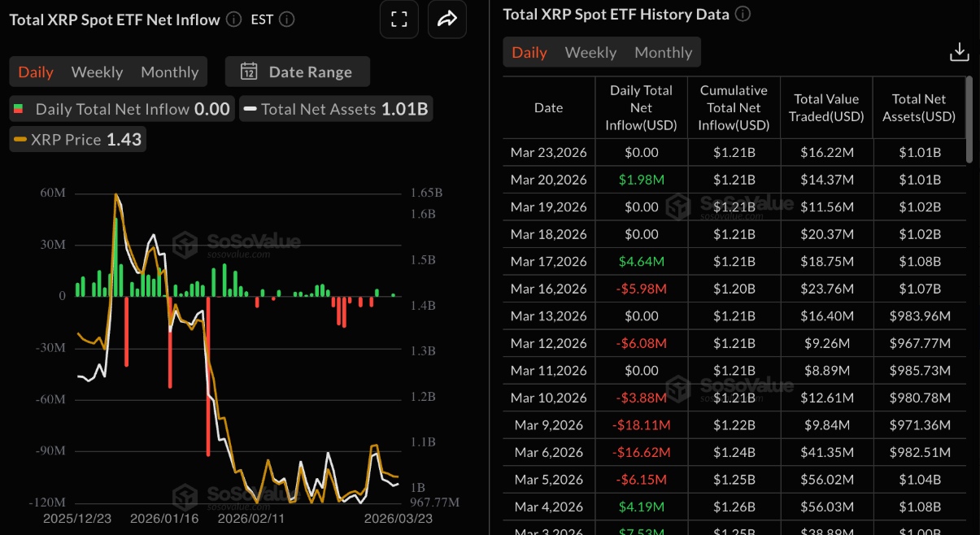The width and height of the screenshot is (980, 535).
Task: Switch chart to Monthly view
Action: click(x=169, y=72)
